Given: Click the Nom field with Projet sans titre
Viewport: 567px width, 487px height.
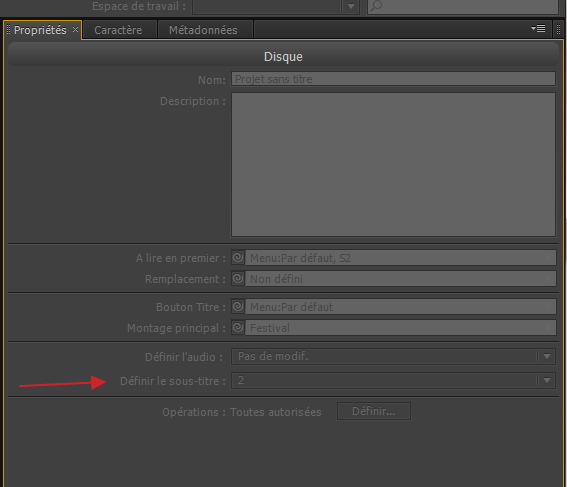Looking at the screenshot, I should click(x=393, y=79).
